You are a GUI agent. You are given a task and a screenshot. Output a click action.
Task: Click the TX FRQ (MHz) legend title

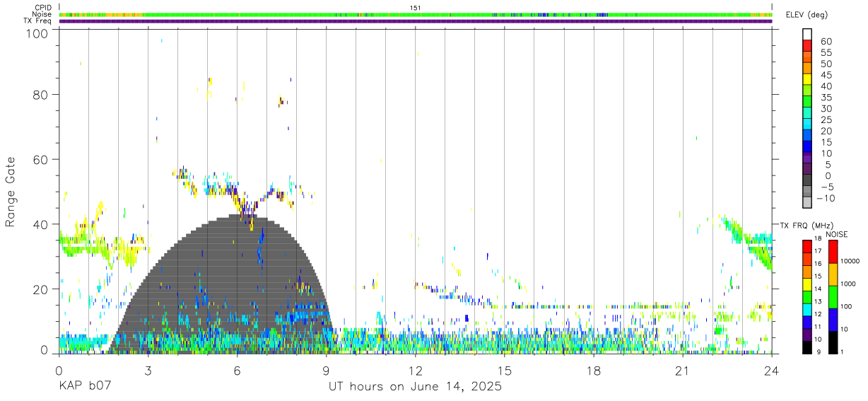[x=806, y=225]
